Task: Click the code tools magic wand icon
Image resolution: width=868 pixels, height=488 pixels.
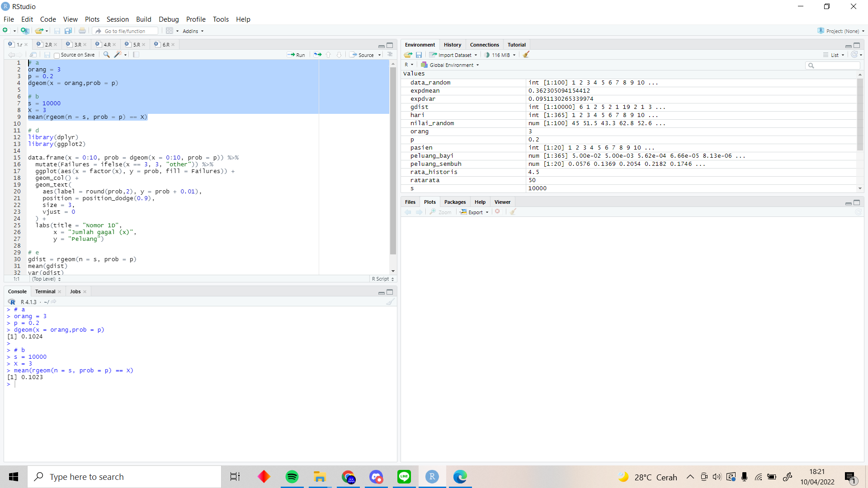Action: tap(118, 55)
